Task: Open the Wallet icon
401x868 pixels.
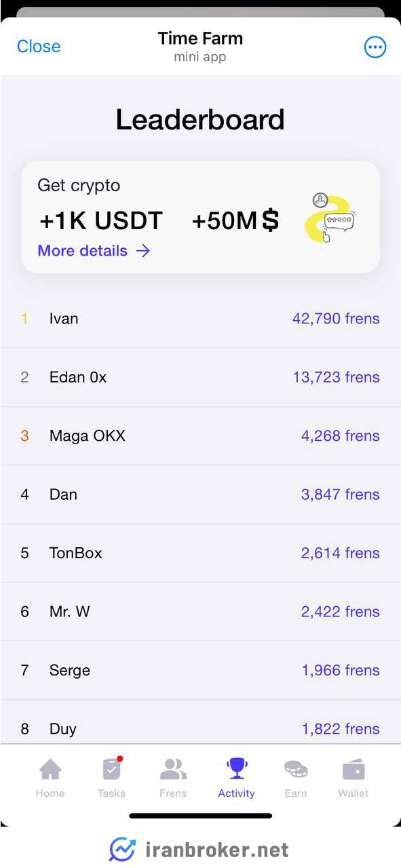Action: tap(354, 770)
